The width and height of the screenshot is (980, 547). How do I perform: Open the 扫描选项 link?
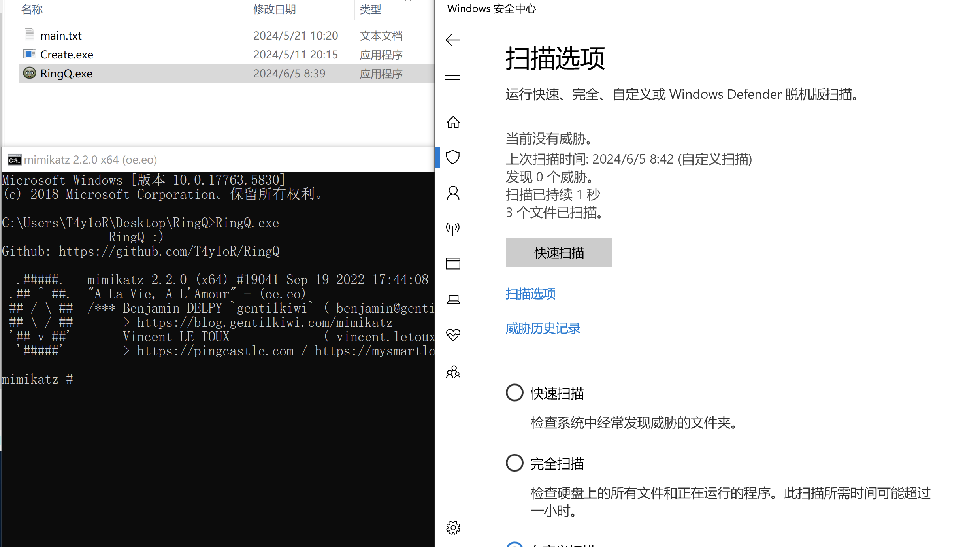point(530,294)
